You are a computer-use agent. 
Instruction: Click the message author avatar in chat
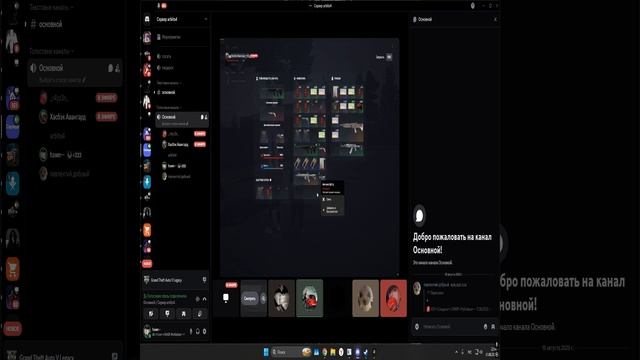(x=417, y=289)
